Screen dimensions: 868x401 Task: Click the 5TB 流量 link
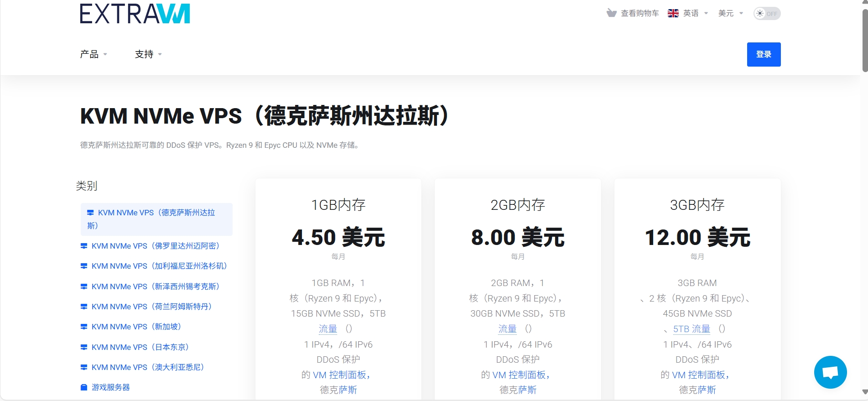tap(691, 329)
